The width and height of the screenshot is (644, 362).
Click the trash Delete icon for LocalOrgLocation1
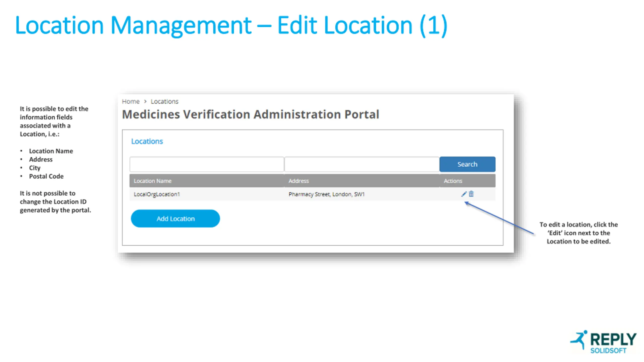pyautogui.click(x=471, y=194)
